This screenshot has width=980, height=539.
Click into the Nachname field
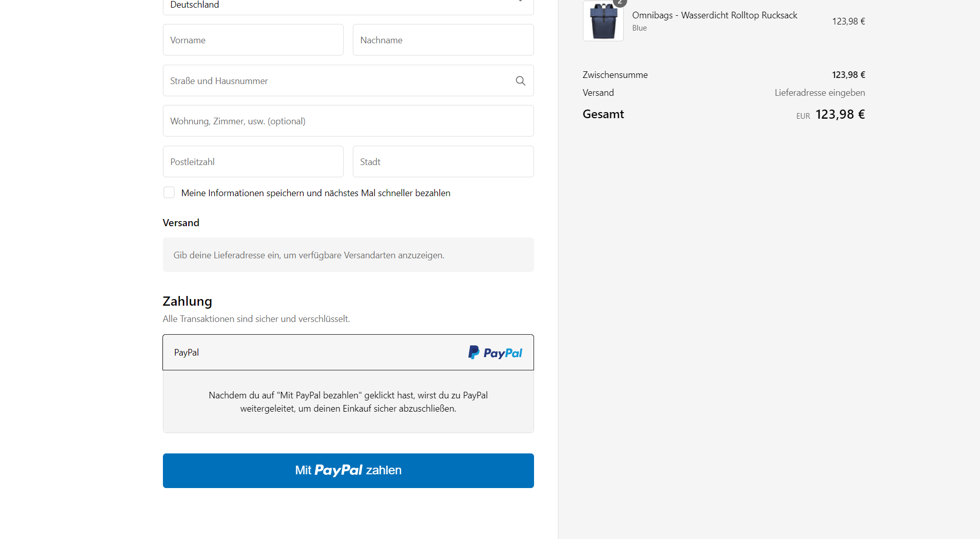point(443,40)
